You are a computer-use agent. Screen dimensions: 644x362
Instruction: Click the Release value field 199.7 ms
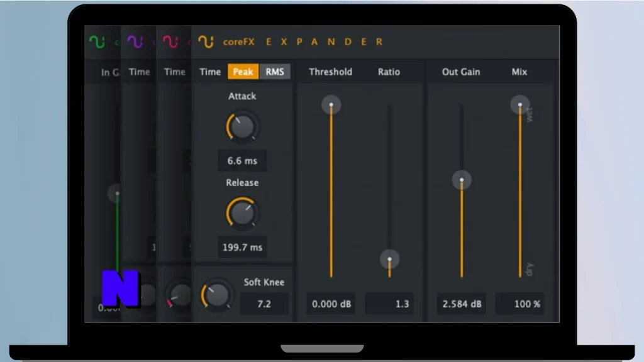point(242,247)
